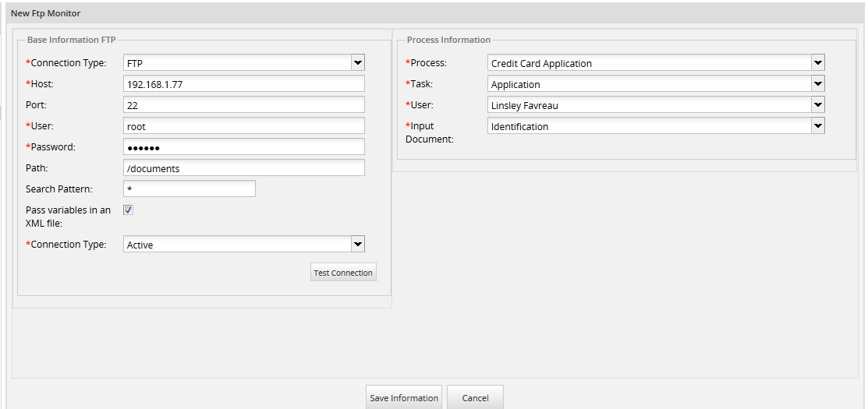Click the Host input field

click(243, 84)
